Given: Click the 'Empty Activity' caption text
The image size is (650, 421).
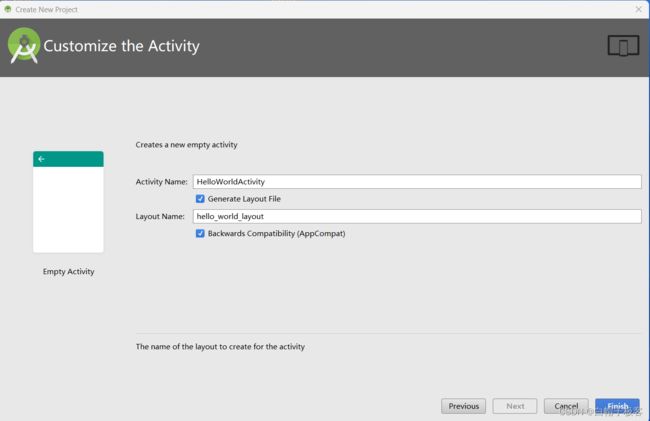Looking at the screenshot, I should (x=68, y=271).
